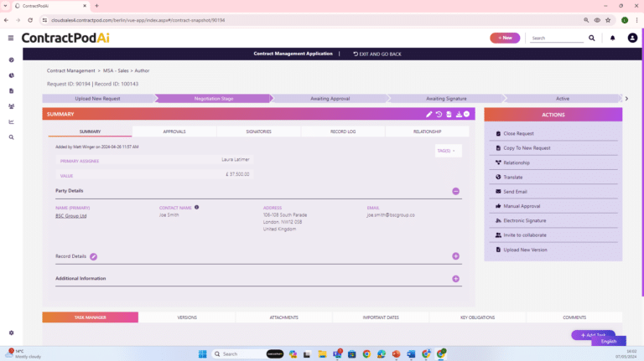Open the hamburger navigation menu
The image size is (644, 361).
tap(11, 38)
